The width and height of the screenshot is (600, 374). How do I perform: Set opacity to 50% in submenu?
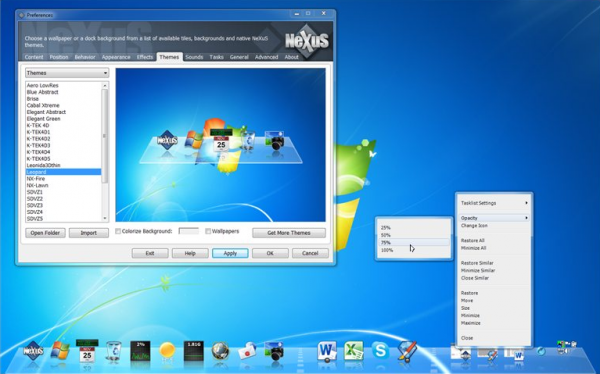tap(413, 235)
